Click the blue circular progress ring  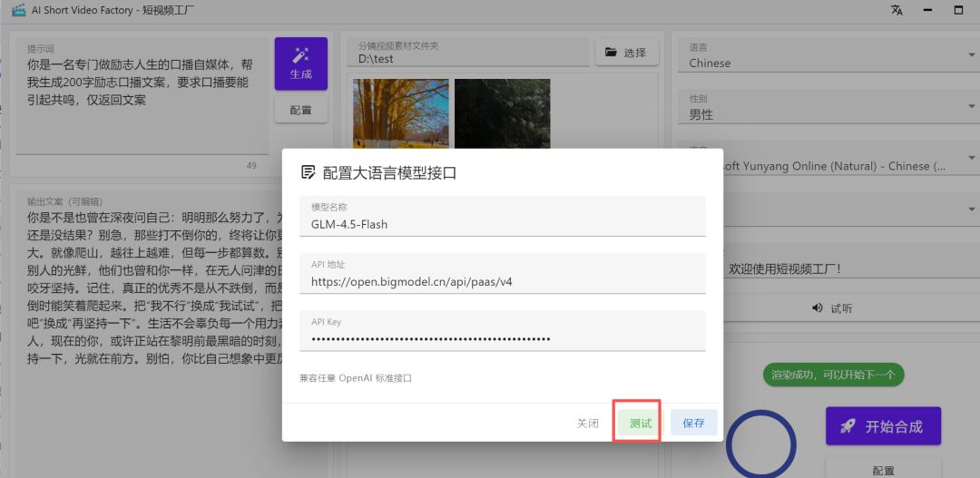[760, 445]
